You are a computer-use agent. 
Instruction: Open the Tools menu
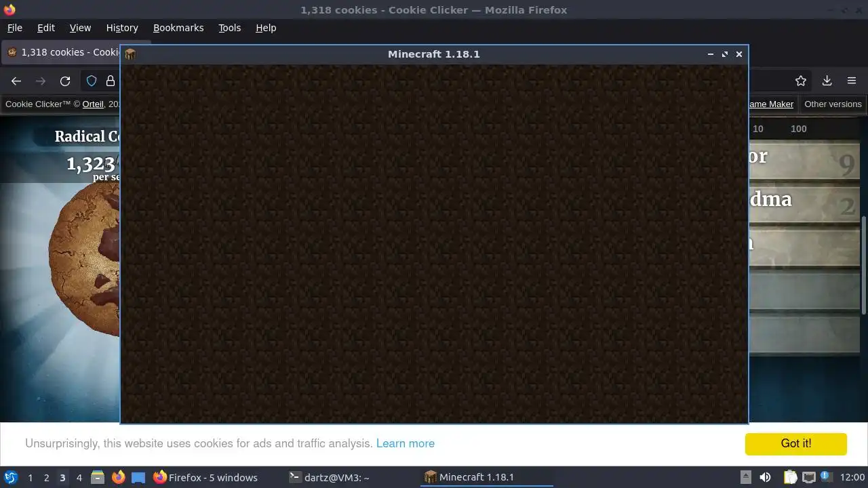229,28
